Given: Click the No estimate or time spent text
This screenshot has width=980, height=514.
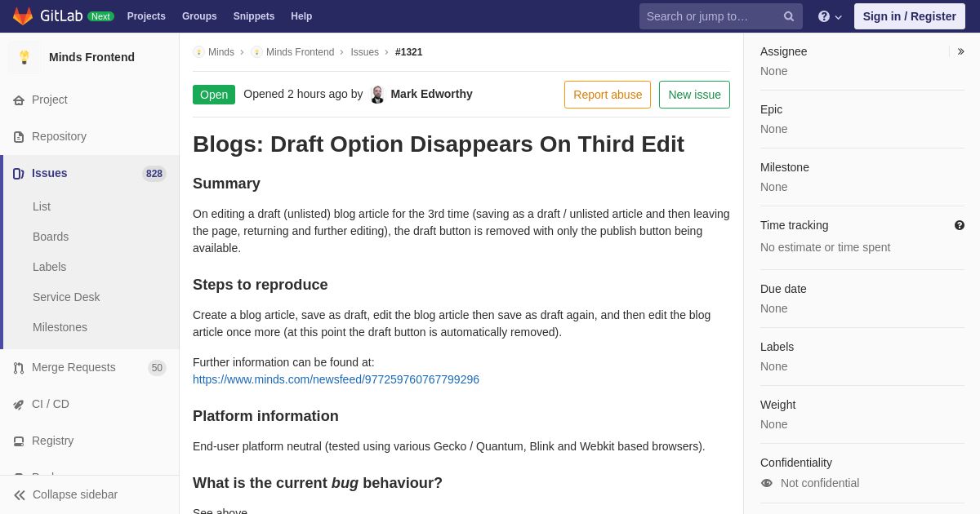Looking at the screenshot, I should pos(825,247).
